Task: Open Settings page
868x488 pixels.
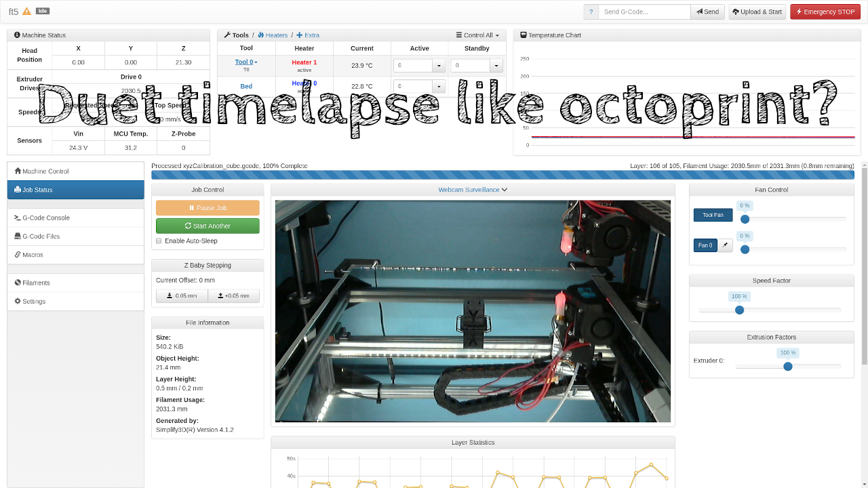Action: click(x=76, y=301)
